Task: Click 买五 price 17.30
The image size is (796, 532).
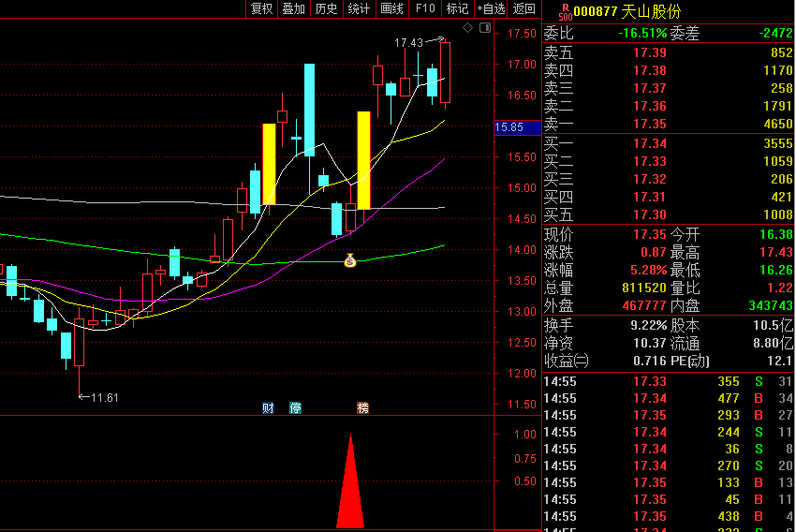Action: pos(649,214)
